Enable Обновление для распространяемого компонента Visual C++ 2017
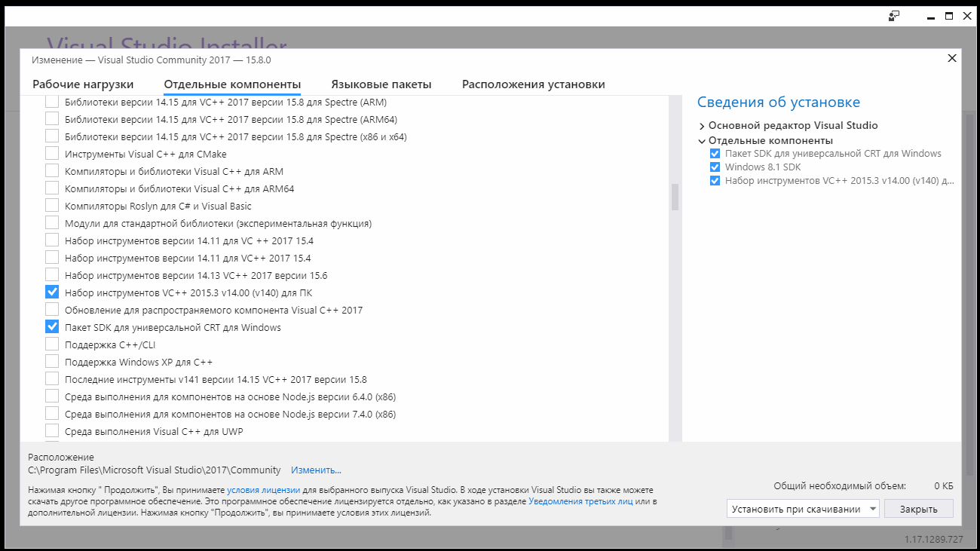 point(52,310)
